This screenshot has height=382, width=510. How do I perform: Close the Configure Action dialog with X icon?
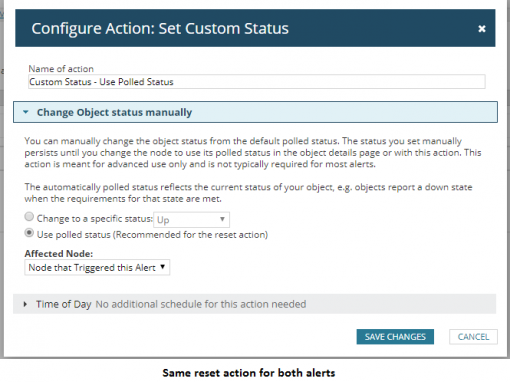point(482,29)
